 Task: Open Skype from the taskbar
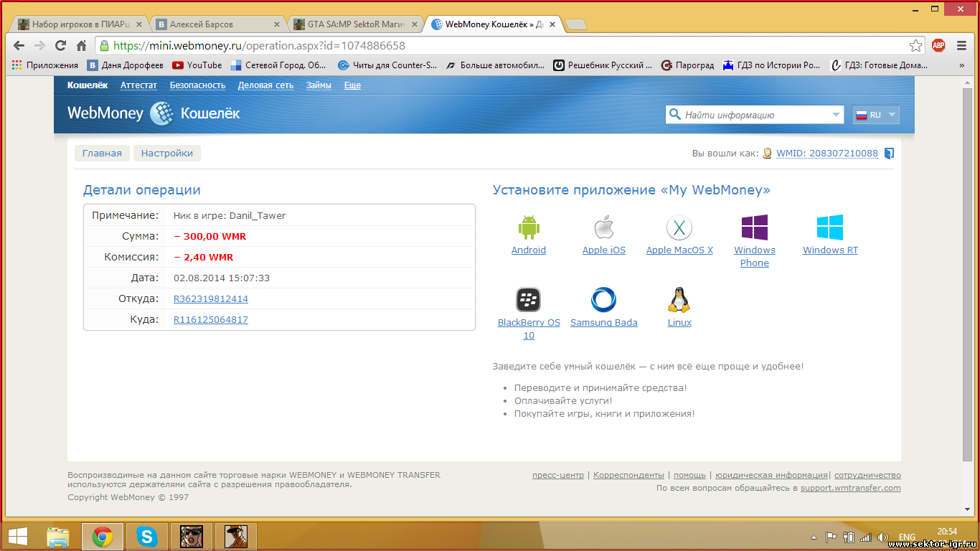tap(146, 536)
